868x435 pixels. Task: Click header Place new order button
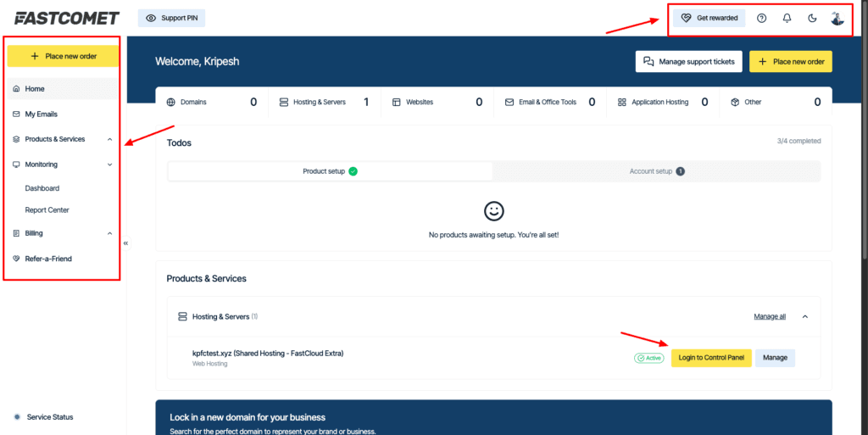pos(791,61)
